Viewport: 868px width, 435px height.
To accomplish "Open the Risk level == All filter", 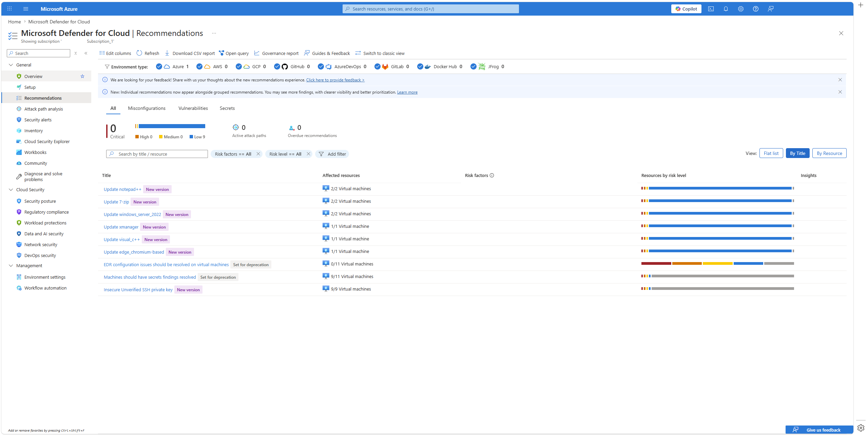I will (x=285, y=154).
